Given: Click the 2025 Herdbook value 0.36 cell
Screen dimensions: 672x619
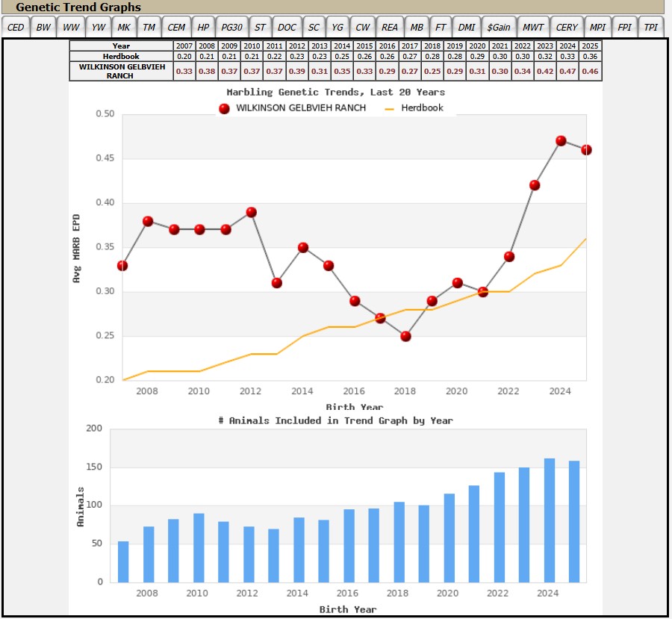Looking at the screenshot, I should 590,56.
